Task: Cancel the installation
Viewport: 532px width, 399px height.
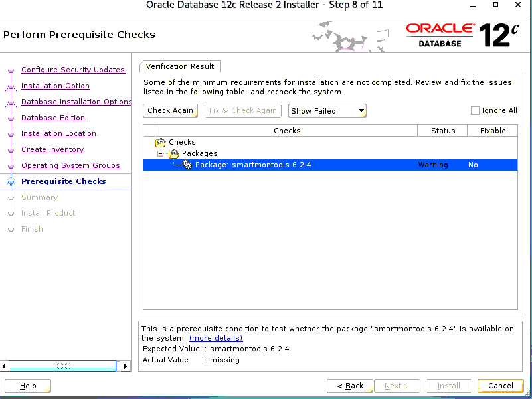Action: coord(501,386)
